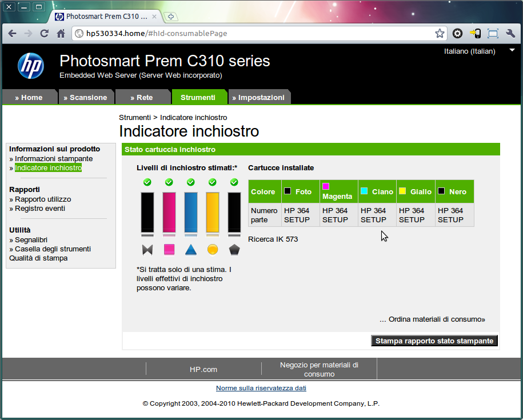Click Ordina materiali di consumo link
Screen dimensions: 523x420
click(437, 319)
